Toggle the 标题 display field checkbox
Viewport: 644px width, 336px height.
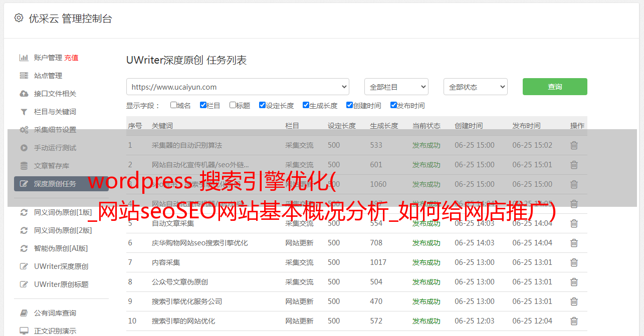[233, 105]
